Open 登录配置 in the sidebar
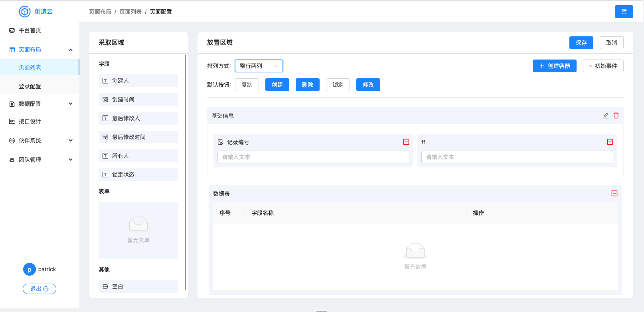This screenshot has width=644, height=312. pyautogui.click(x=40, y=86)
